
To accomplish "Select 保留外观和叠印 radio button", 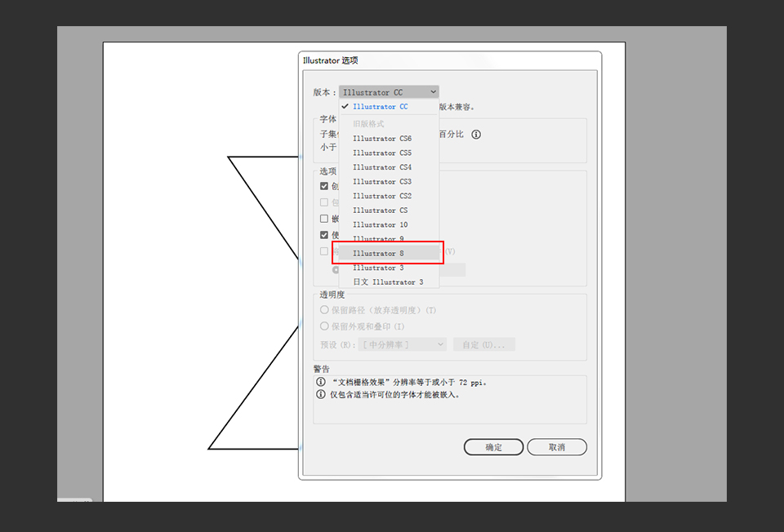I will tap(324, 326).
